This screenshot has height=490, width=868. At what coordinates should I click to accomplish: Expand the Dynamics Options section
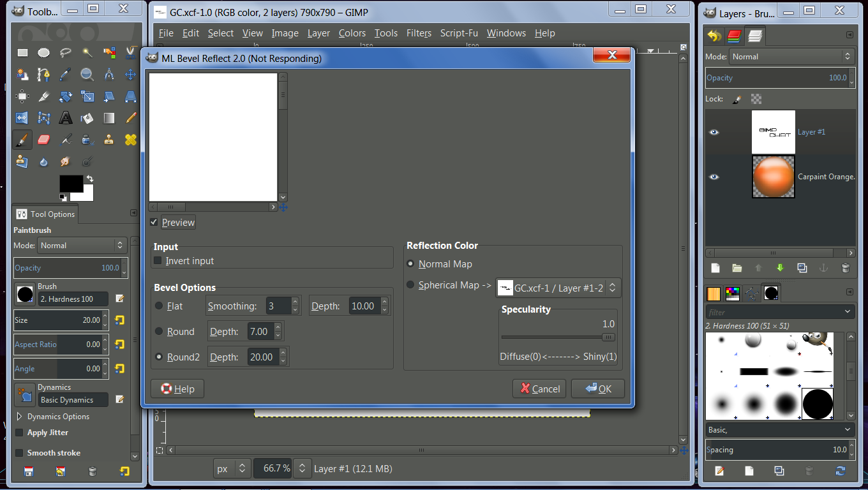pos(19,416)
